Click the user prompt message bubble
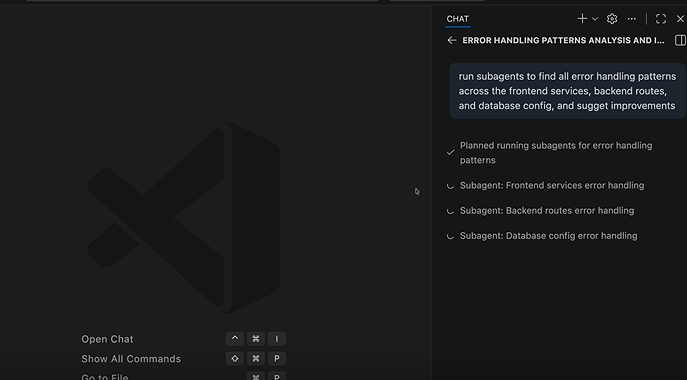687x380 pixels. [567, 91]
